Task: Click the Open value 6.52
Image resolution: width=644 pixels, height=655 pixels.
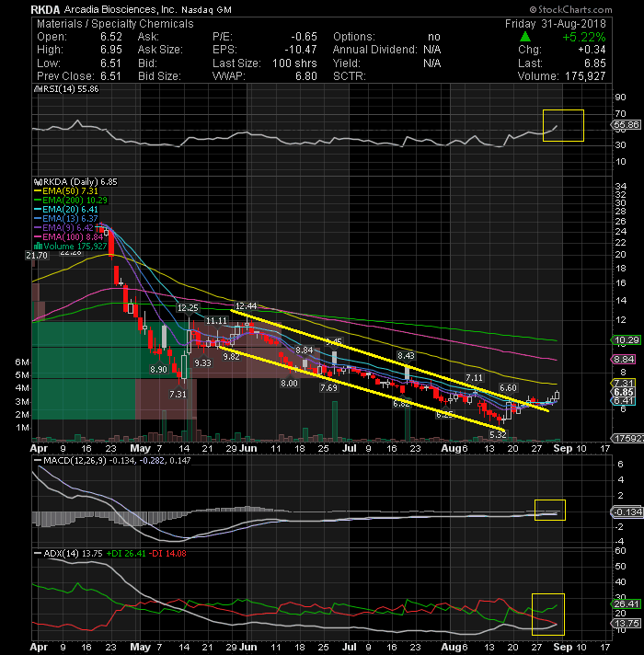Action: coord(111,37)
